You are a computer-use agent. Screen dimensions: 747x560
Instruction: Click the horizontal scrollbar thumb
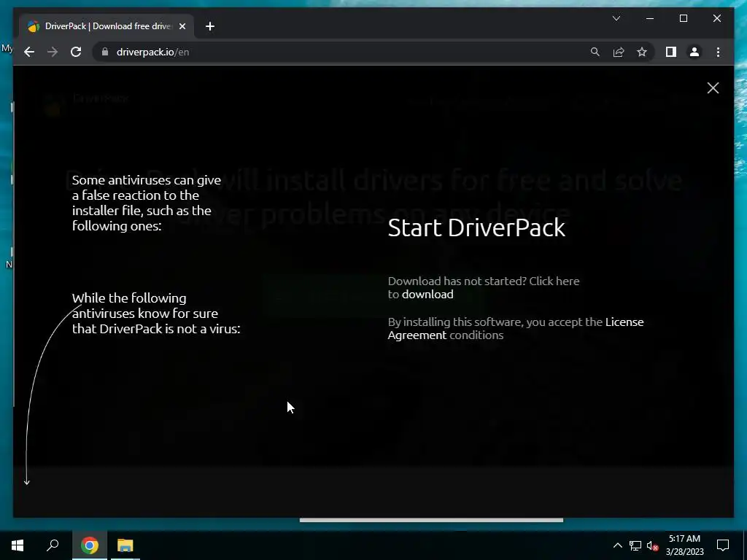click(x=431, y=520)
